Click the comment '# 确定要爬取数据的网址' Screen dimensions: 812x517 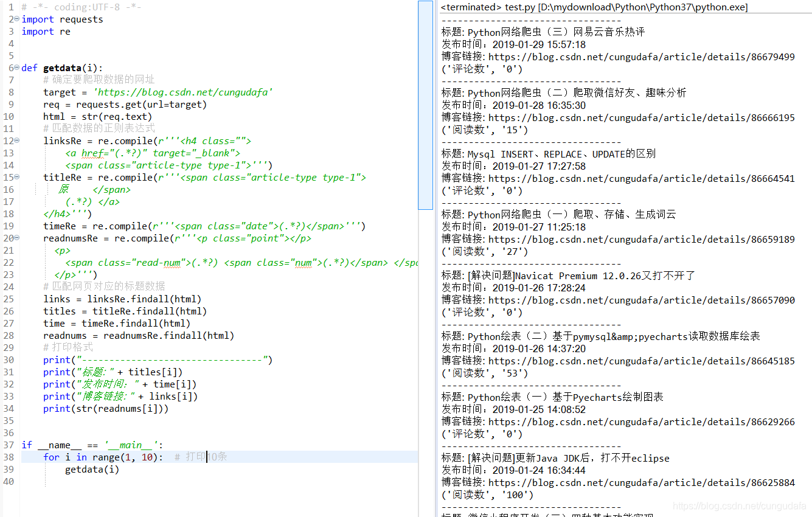(x=99, y=80)
